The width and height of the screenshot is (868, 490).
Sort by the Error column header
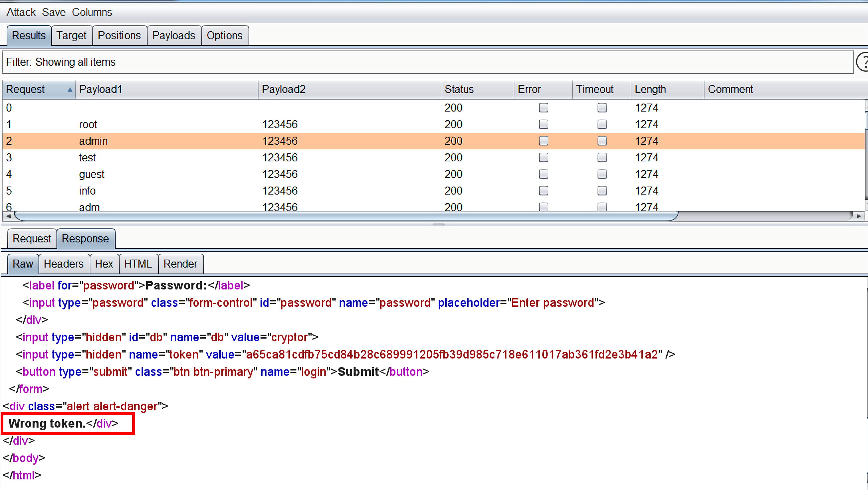(x=543, y=89)
